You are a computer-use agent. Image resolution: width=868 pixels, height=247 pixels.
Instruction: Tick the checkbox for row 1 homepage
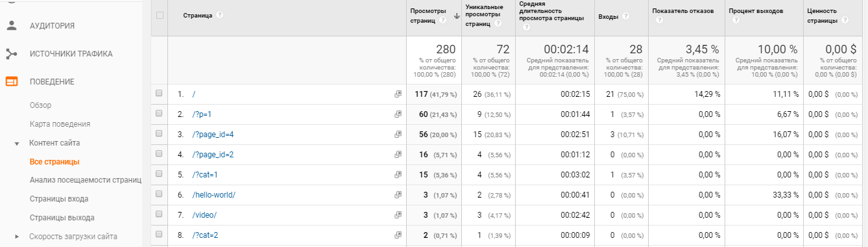(x=159, y=94)
